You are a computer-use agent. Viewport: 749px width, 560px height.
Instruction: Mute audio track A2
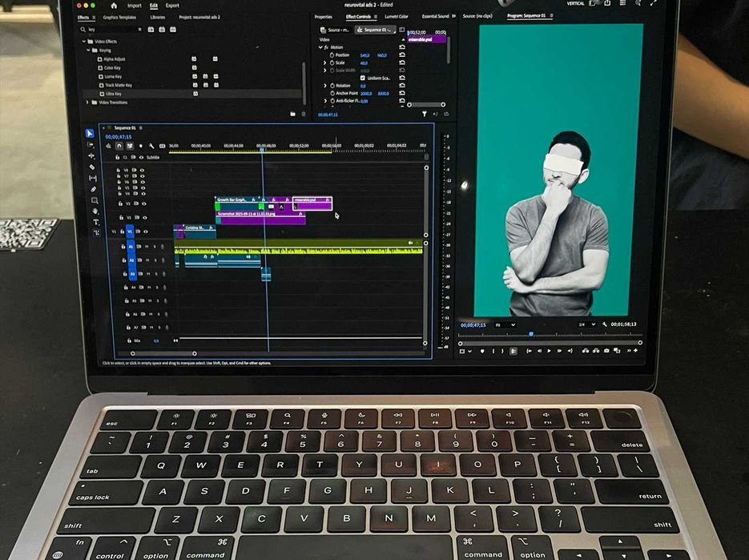147,260
